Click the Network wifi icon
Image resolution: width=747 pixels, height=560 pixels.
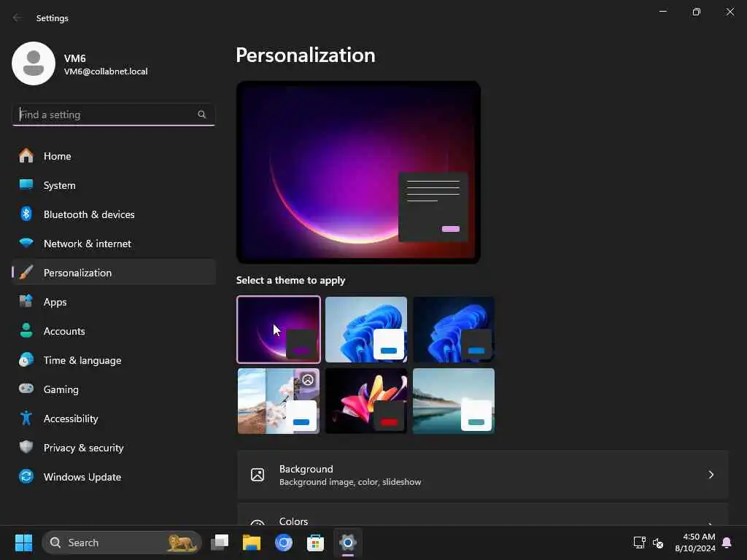[26, 243]
